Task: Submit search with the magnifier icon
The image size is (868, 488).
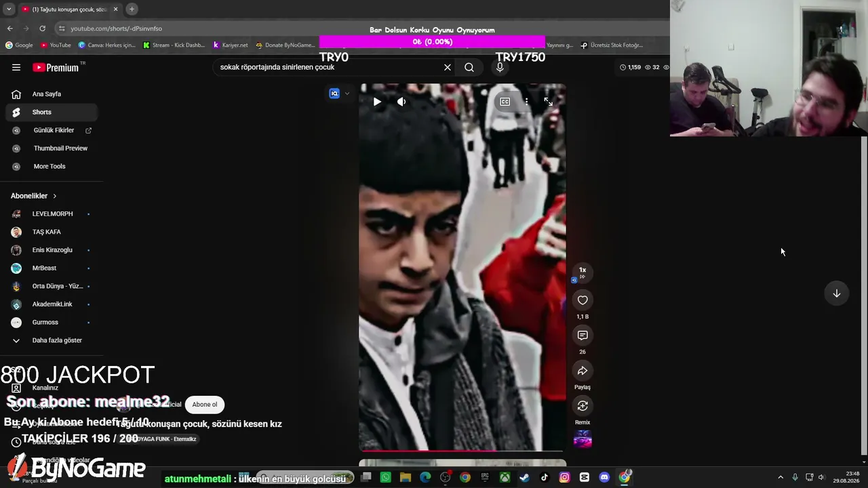Action: click(469, 67)
